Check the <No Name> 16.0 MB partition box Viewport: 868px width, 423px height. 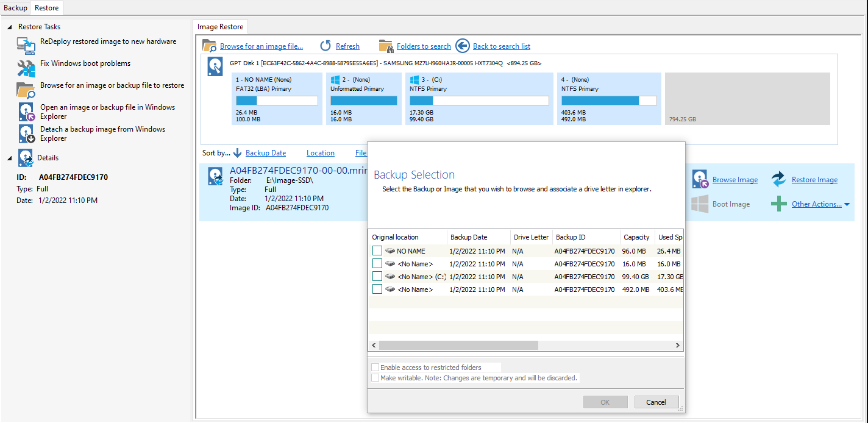tap(377, 263)
